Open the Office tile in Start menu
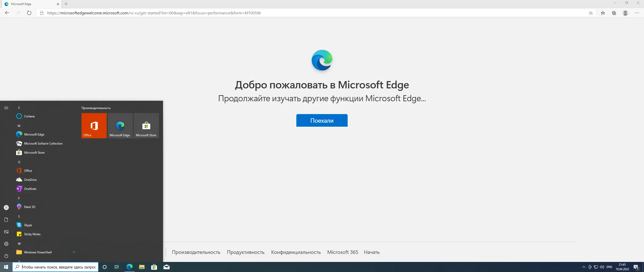 tap(94, 125)
